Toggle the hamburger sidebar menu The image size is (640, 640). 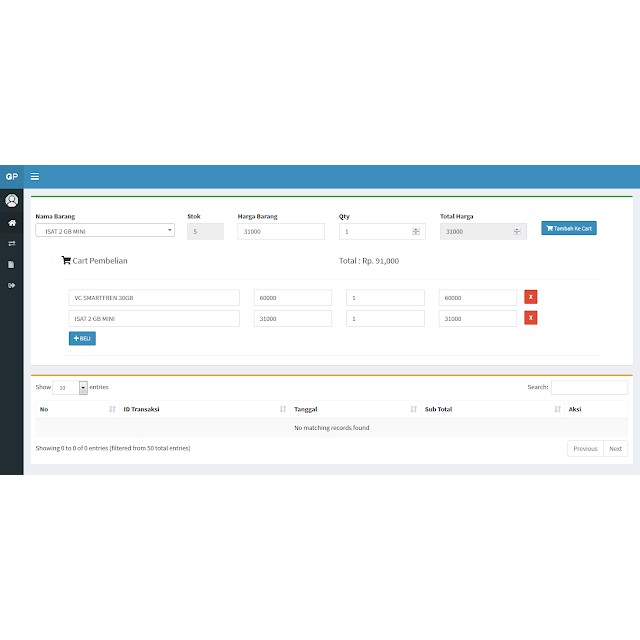[35, 176]
